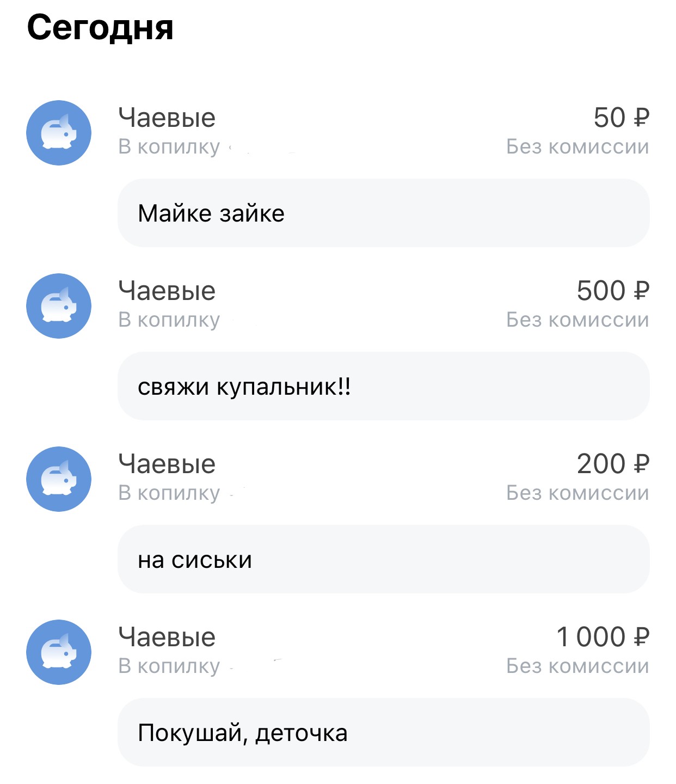Select the 'Покушай, деточка' comment bubble
The height and width of the screenshot is (784, 676).
383,732
